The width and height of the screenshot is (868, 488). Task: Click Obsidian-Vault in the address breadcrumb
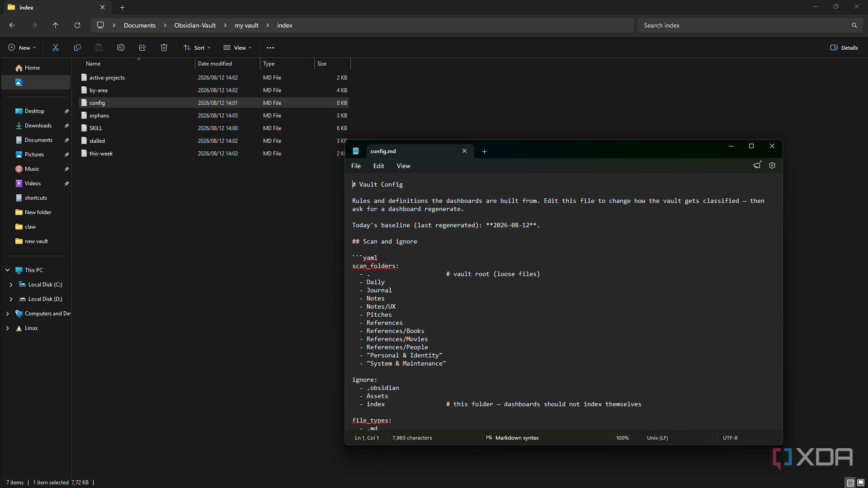(x=195, y=25)
